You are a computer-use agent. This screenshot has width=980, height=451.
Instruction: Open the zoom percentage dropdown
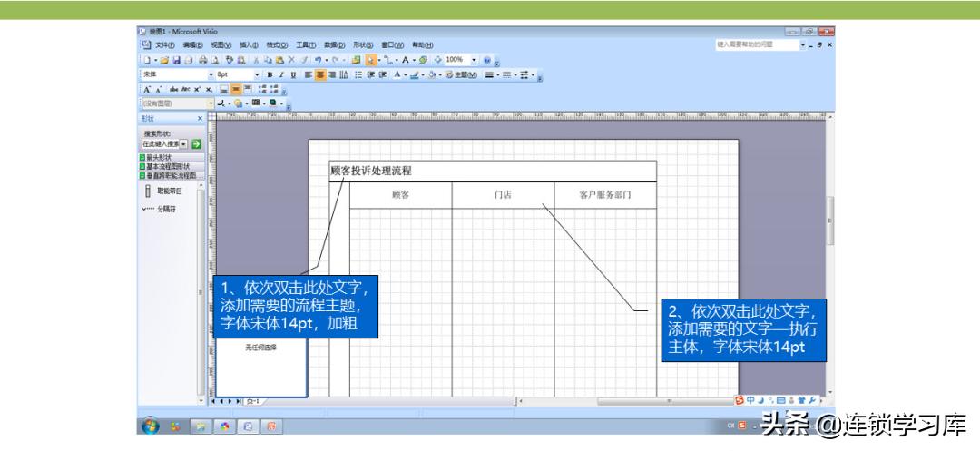[474, 60]
